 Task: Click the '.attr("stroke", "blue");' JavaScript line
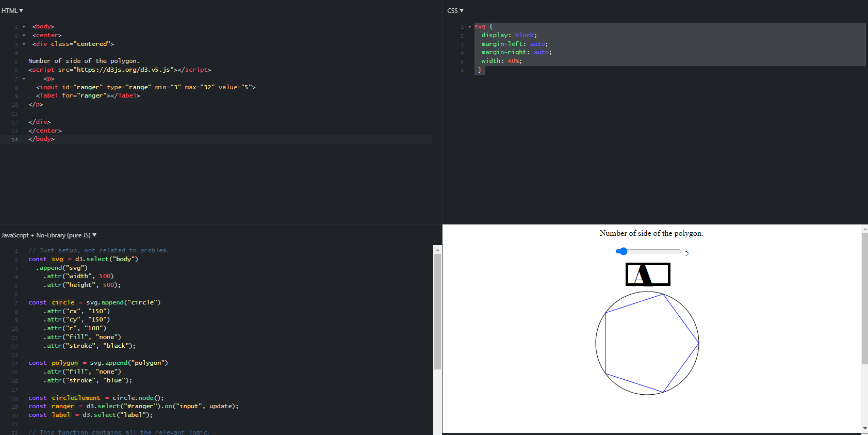pos(88,380)
